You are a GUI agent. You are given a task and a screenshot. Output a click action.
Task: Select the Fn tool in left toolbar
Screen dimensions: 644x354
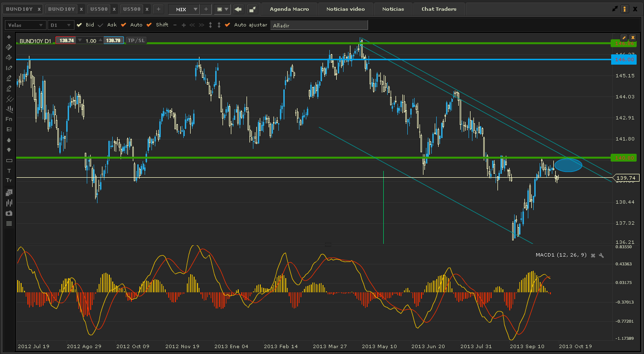point(9,119)
